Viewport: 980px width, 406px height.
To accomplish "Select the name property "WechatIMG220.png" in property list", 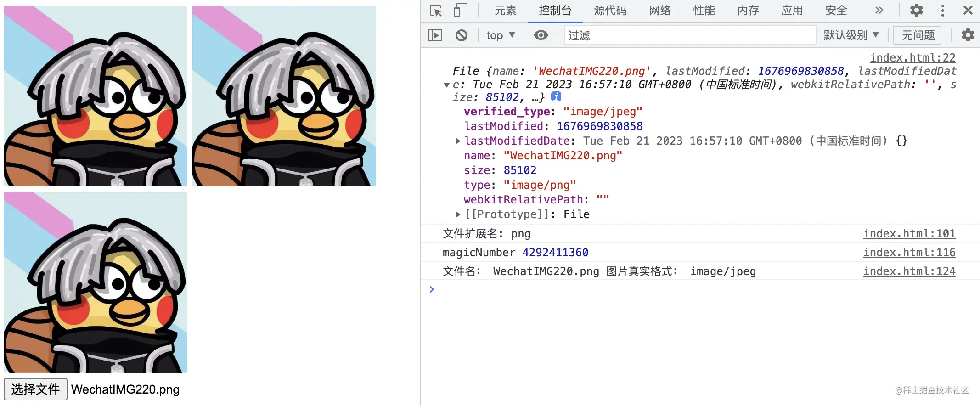I will tap(563, 156).
